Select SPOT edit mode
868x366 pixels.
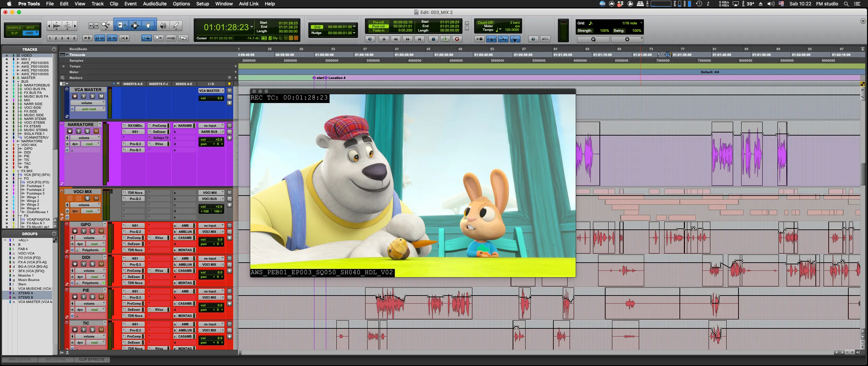[x=31, y=28]
